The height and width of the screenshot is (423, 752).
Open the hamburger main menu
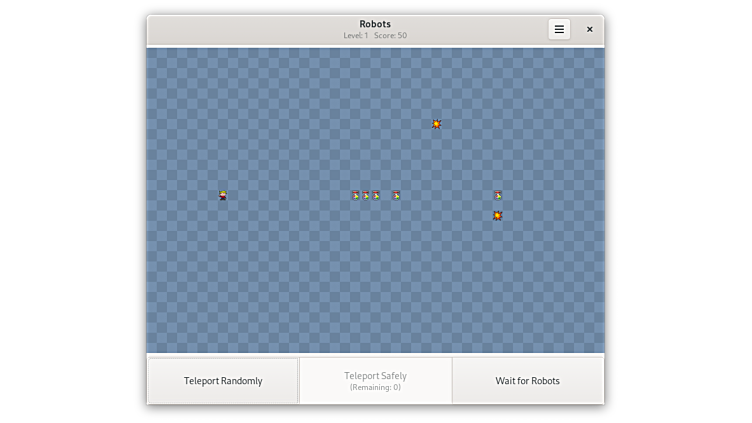tap(559, 29)
